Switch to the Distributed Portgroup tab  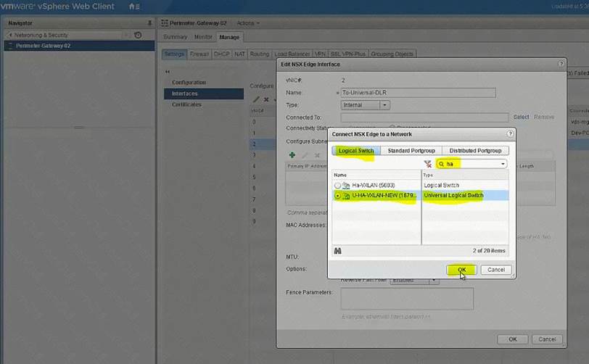[474, 150]
